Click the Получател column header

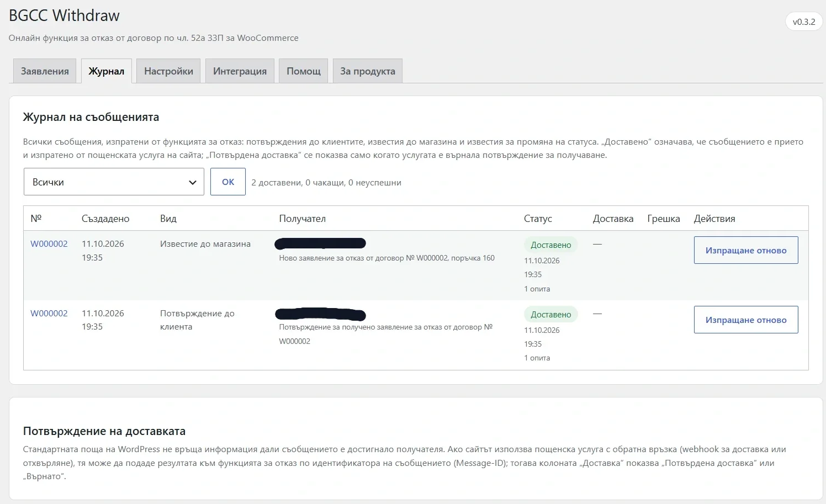[x=303, y=219]
